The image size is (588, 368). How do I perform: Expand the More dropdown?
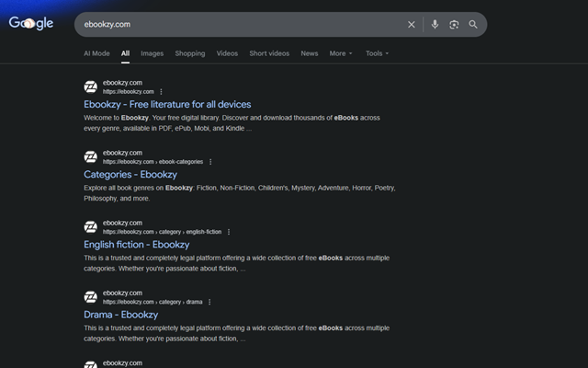[341, 53]
